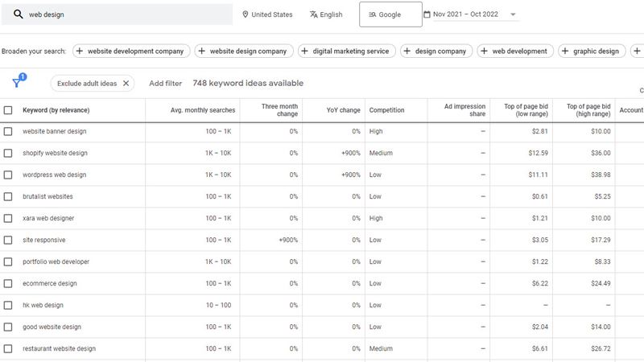Screen dimensions: 644x362
Task: Sort by YoY change column
Action: click(344, 110)
